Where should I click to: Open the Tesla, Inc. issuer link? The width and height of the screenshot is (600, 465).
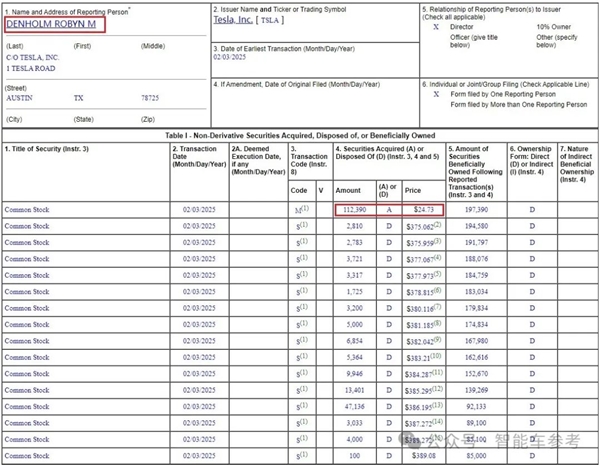coord(233,20)
